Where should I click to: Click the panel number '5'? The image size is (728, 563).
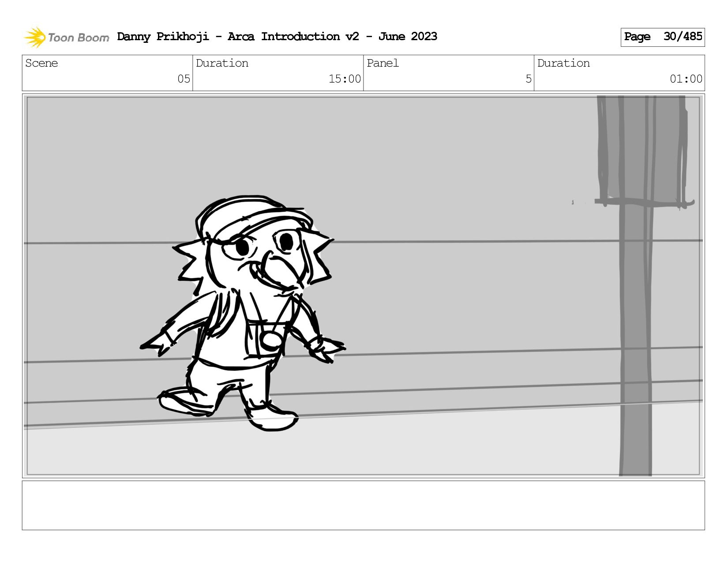pos(529,79)
